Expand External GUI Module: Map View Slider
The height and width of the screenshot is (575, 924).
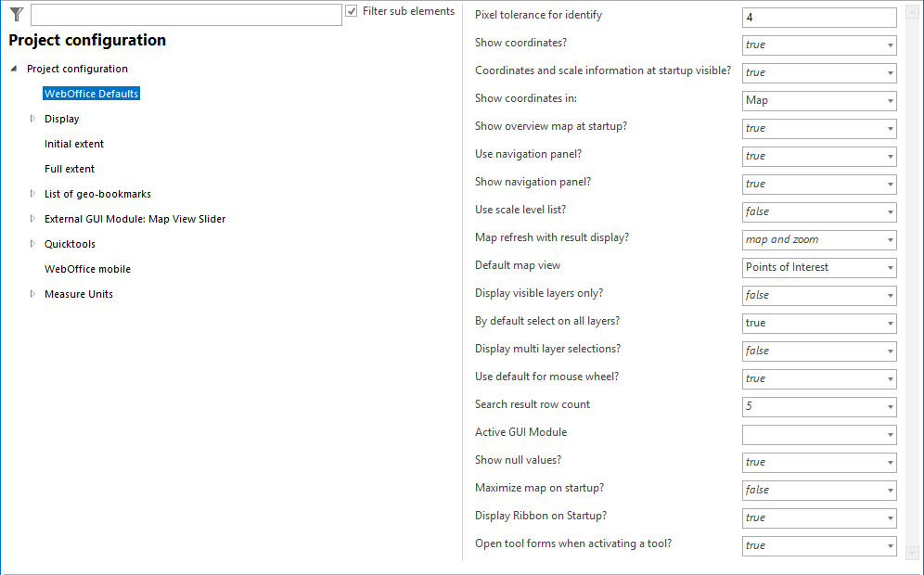pyautogui.click(x=32, y=219)
